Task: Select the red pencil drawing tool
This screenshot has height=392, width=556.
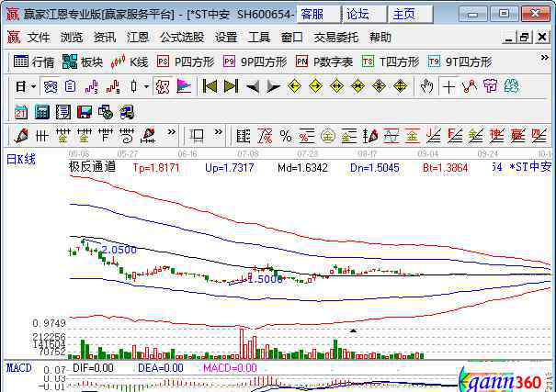Action: (21, 136)
